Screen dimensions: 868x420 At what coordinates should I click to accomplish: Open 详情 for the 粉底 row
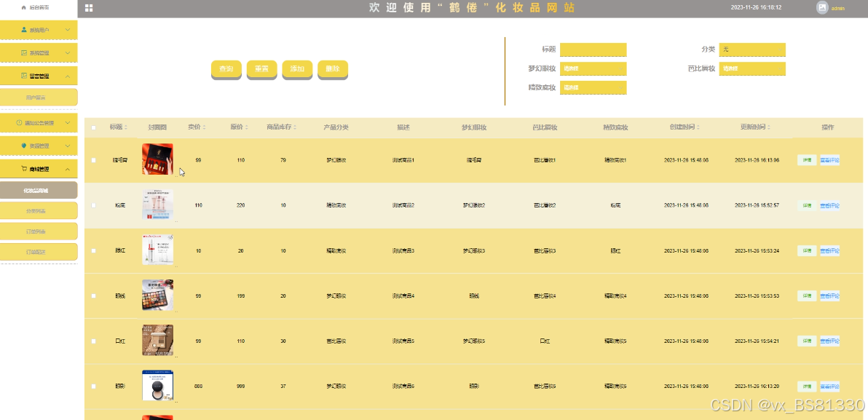[807, 205]
